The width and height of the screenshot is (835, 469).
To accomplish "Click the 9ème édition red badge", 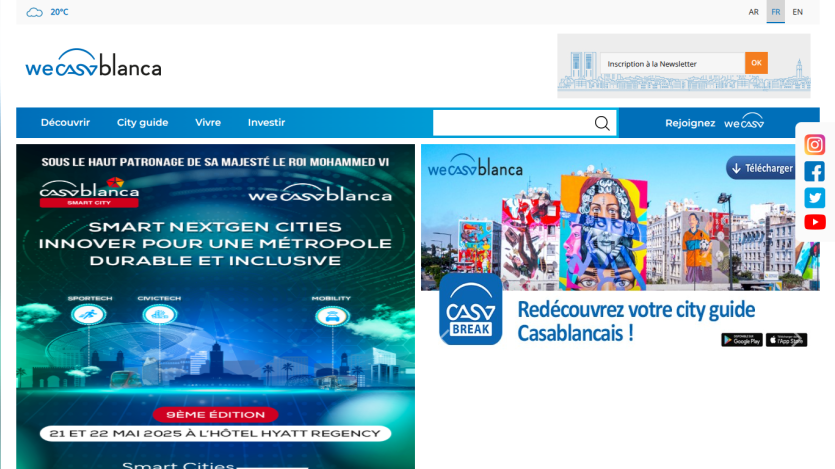I will tap(215, 415).
